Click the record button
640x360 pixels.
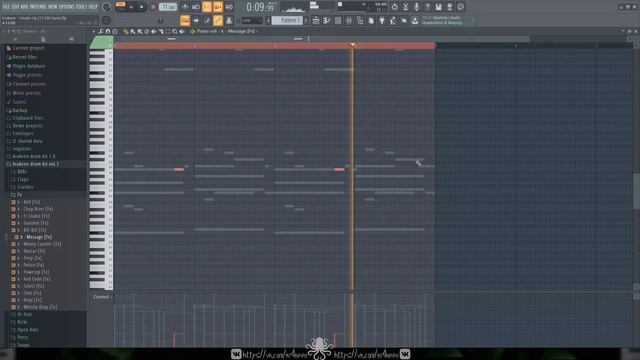point(153,7)
